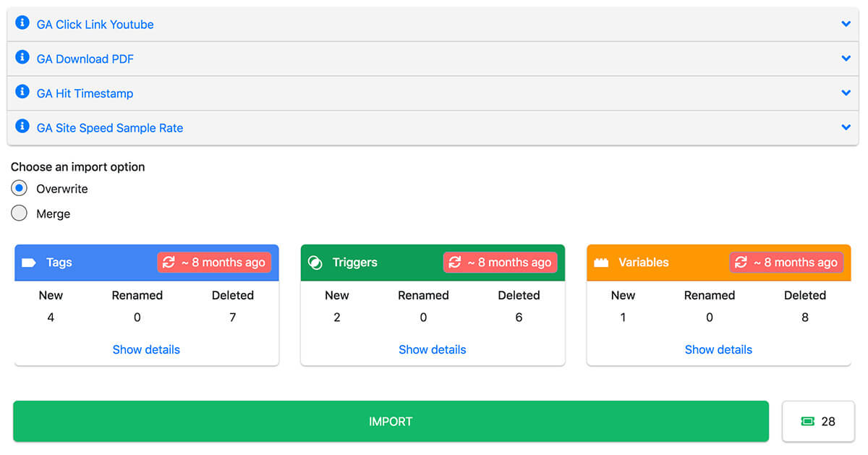Click New count 2 in Triggers
868x455 pixels.
[337, 317]
